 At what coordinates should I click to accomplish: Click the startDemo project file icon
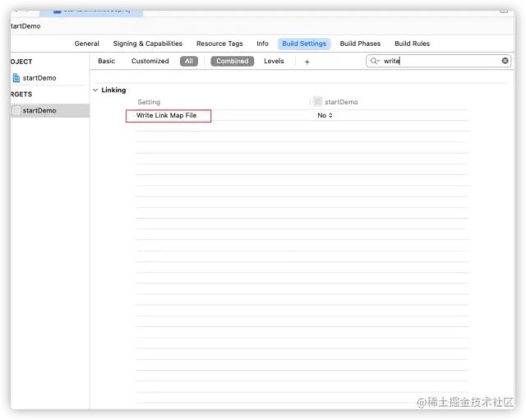tap(16, 78)
